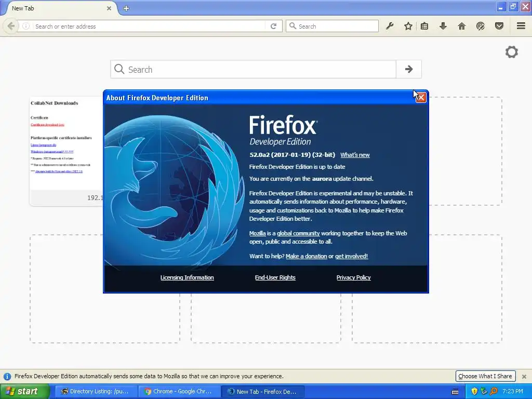Click the magnifier icon in the toolbar search box
Viewport: 532px width, 399px height.
(x=293, y=26)
